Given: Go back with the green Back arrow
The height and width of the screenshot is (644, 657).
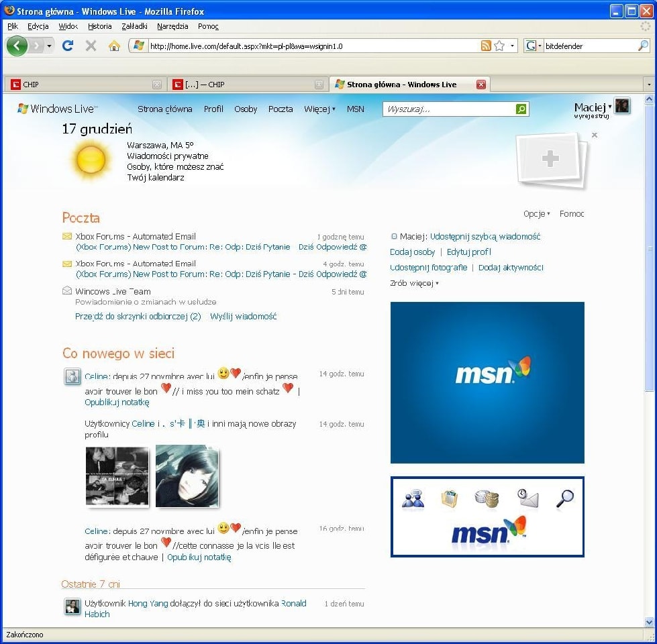Looking at the screenshot, I should click(17, 46).
